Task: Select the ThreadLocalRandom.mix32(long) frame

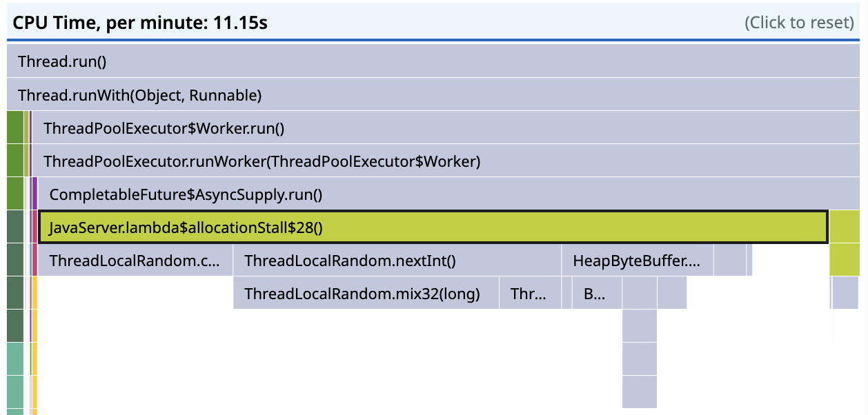Action: click(x=366, y=293)
